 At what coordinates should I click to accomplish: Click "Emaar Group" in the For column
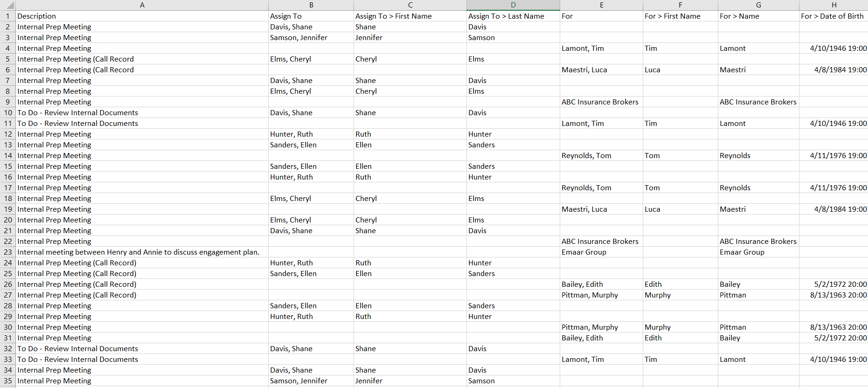coord(584,252)
